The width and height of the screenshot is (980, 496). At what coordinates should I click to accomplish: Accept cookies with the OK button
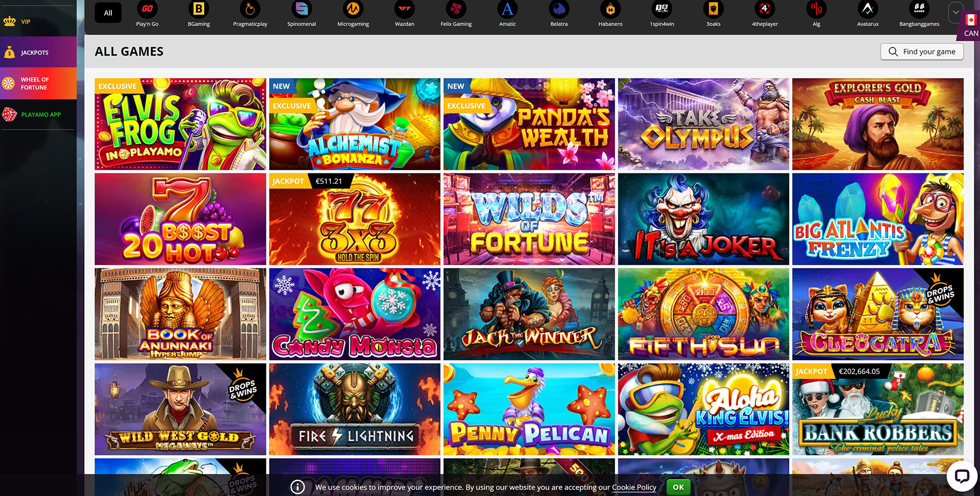(677, 487)
